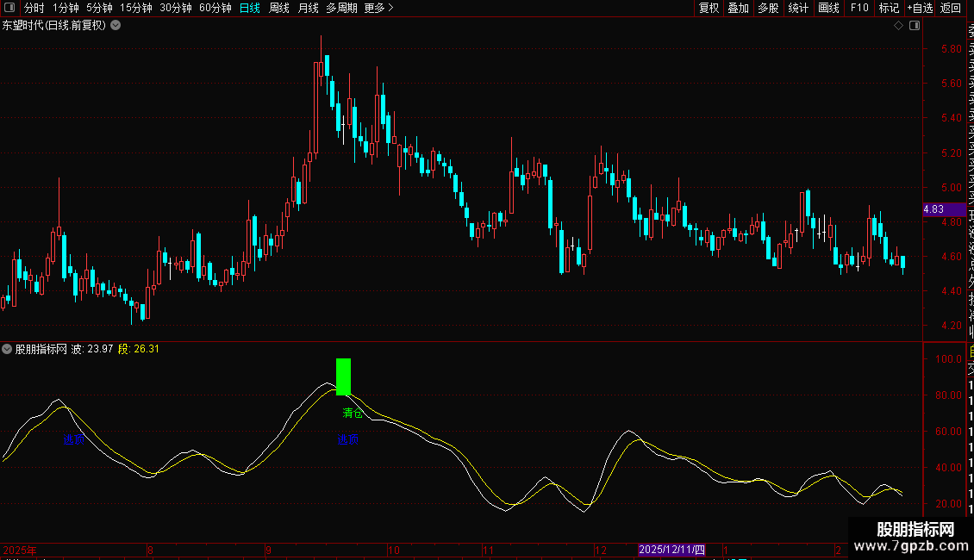Image resolution: width=974 pixels, height=560 pixels.
Task: Open F10 company information
Action: (x=859, y=8)
